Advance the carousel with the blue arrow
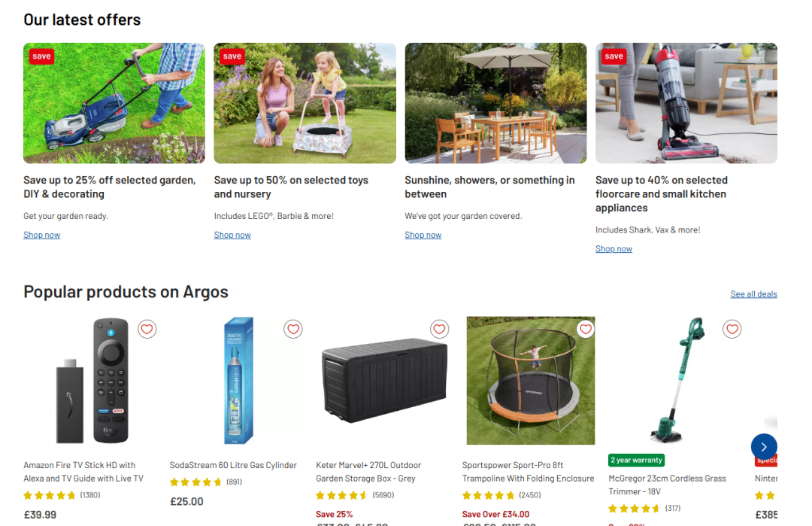Viewport: 812px width, 526px height. pyautogui.click(x=764, y=447)
